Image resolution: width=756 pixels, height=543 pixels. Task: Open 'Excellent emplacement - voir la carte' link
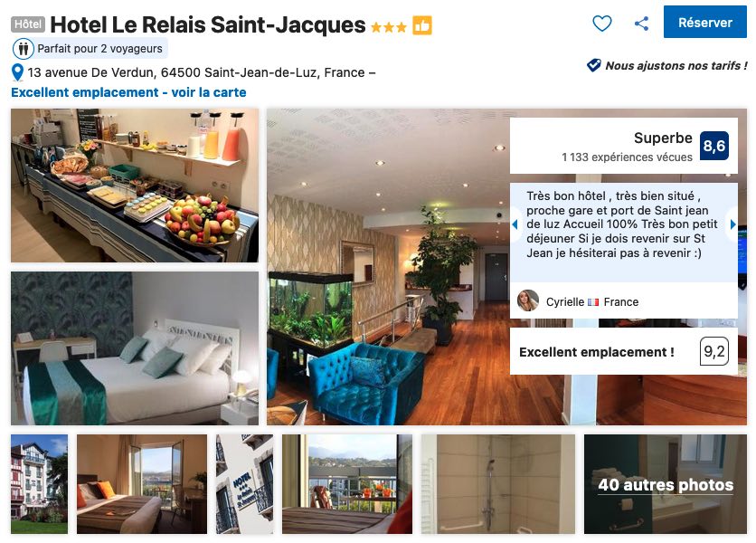[x=128, y=92]
